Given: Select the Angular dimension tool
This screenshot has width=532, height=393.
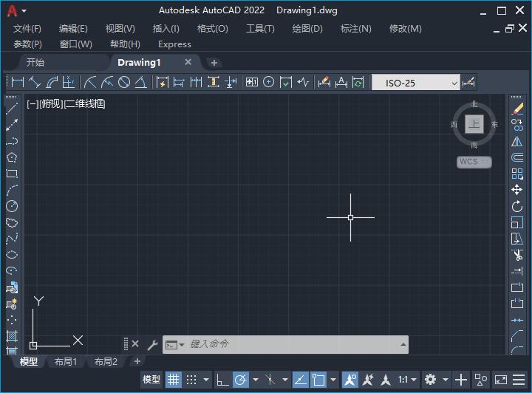Looking at the screenshot, I should (141, 83).
